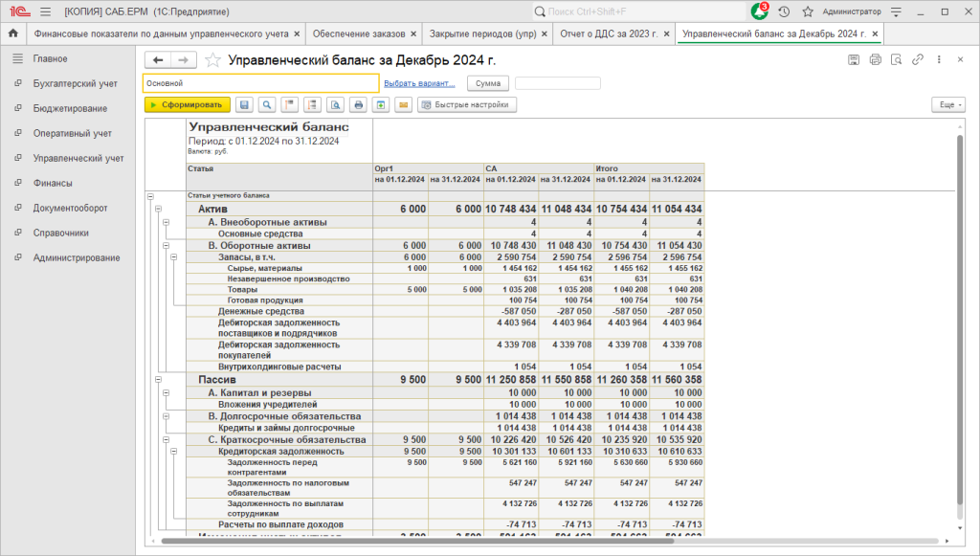Click the Основной variant input field
Image resolution: width=980 pixels, height=556 pixels.
click(260, 83)
